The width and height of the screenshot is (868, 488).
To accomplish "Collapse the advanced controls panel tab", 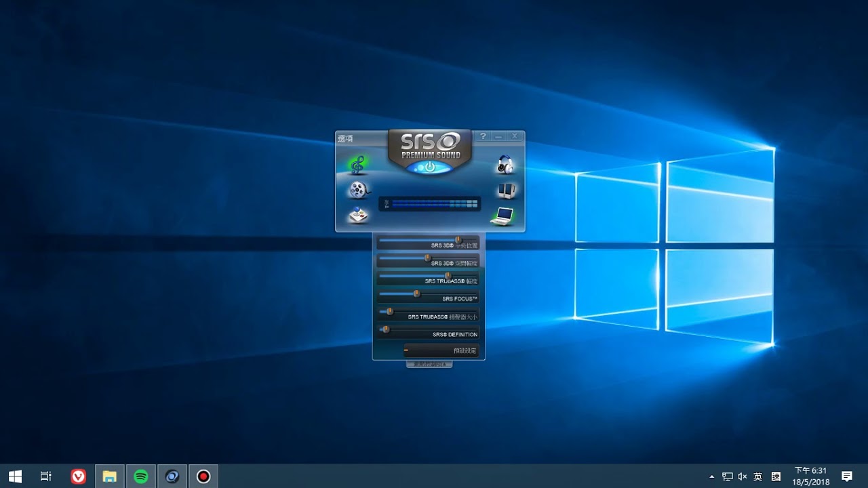I will [429, 364].
